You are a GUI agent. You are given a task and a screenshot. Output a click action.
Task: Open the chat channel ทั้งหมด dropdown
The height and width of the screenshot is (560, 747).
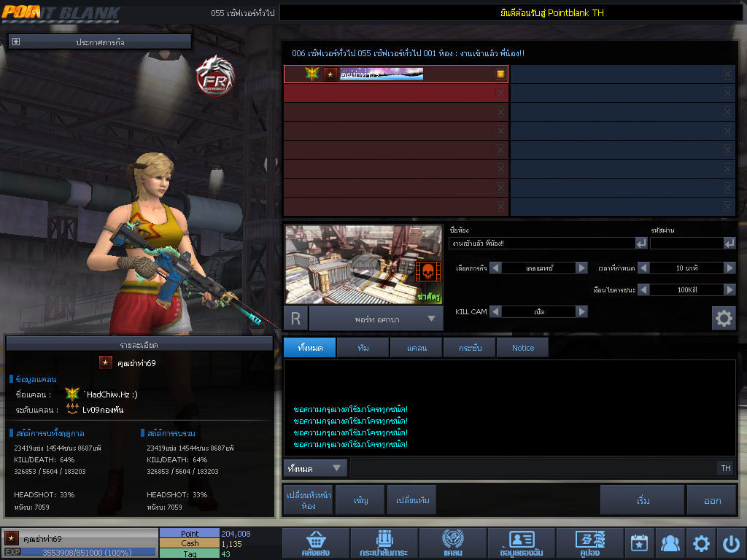[x=315, y=469]
